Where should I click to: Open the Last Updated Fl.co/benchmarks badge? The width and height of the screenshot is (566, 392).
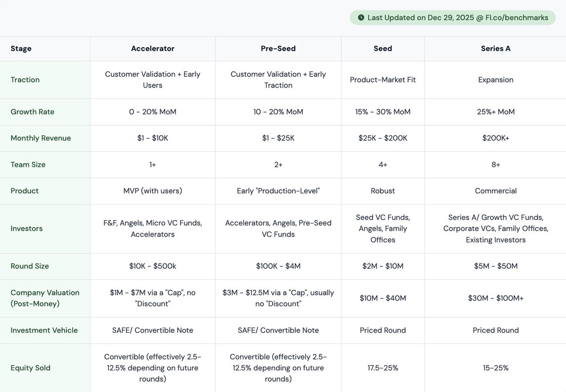point(452,17)
